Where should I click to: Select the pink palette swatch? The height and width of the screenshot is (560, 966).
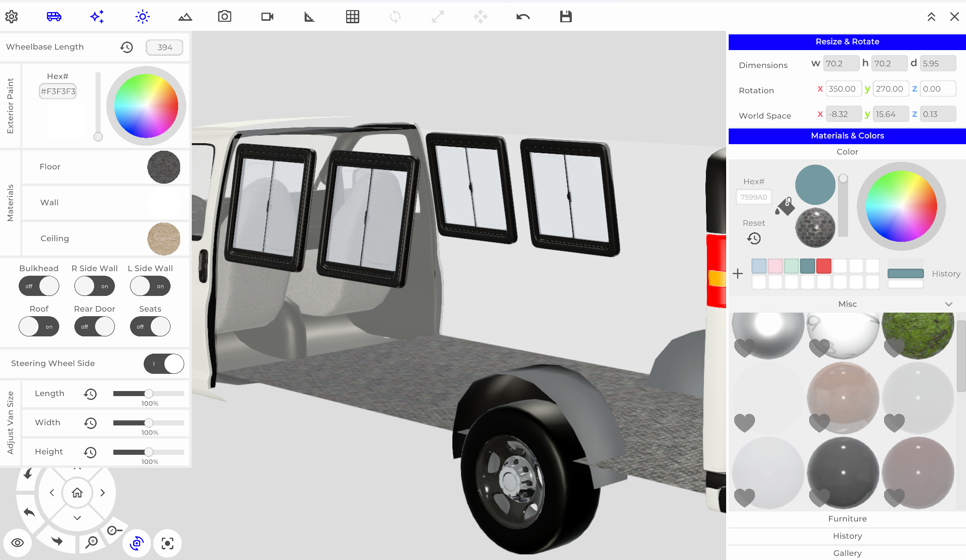(775, 266)
